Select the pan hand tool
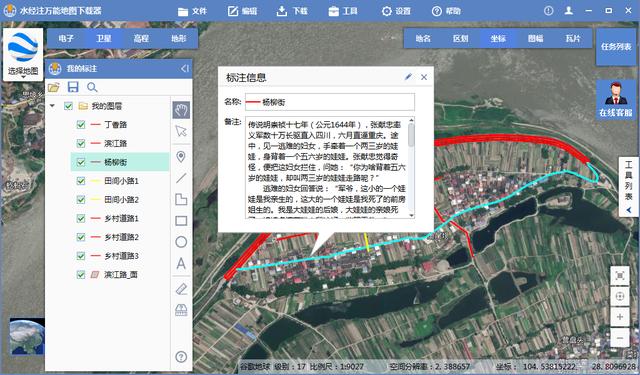Image resolution: width=640 pixels, height=375 pixels. [181, 110]
